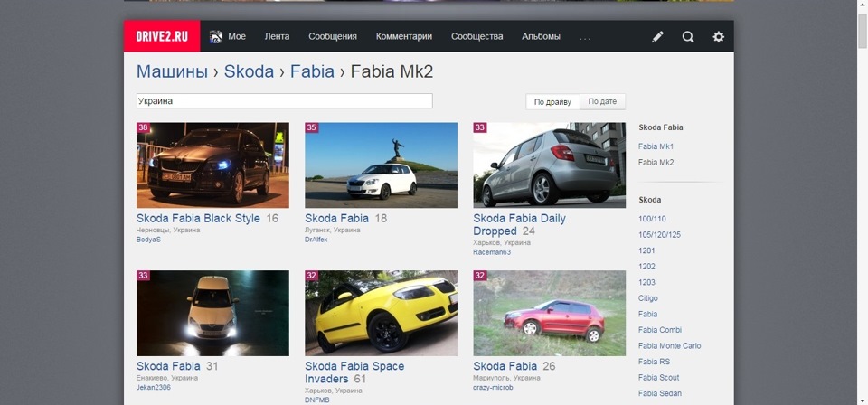
Task: Open Skoda Fabia title by DrAlfex
Action: click(x=336, y=219)
